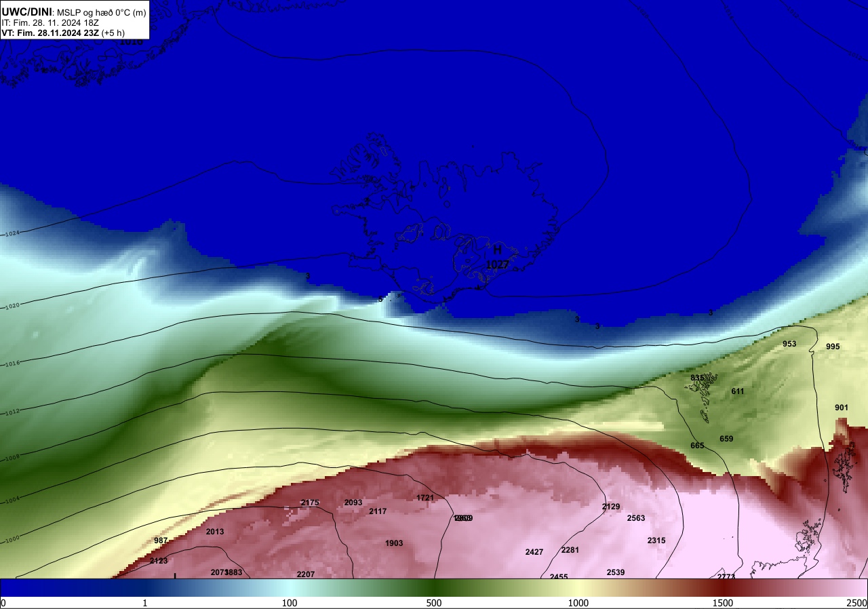Viewport: 868px width, 609px height.
Task: Click the height value 987
Action: pos(161,541)
